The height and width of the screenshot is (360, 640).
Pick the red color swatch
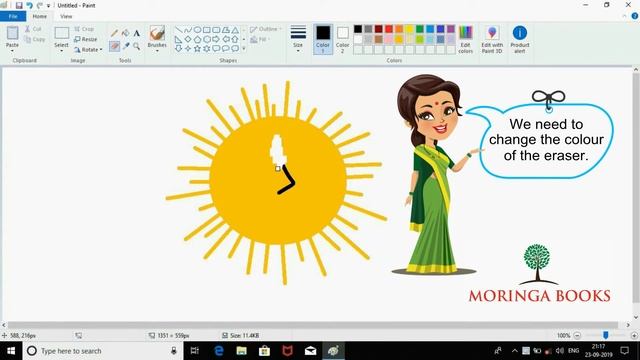389,29
